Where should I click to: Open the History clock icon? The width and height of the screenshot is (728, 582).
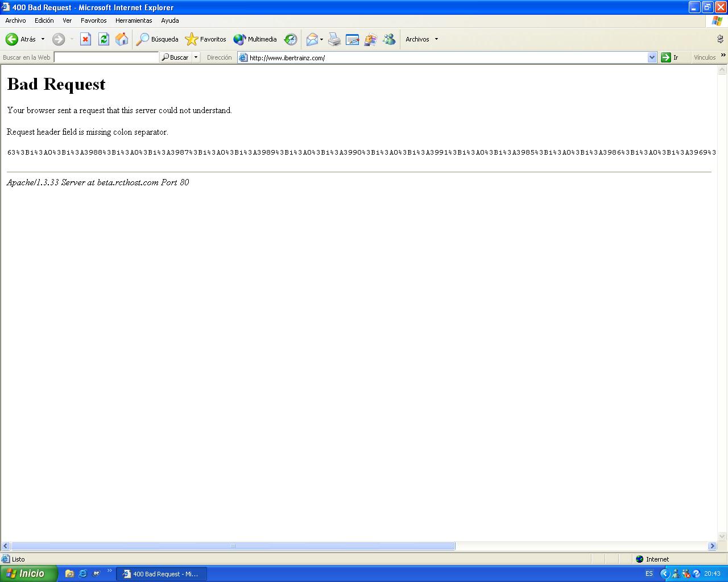tap(291, 39)
